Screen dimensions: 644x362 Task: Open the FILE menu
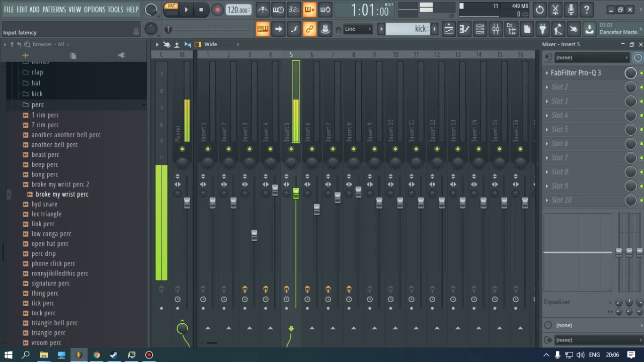click(9, 10)
